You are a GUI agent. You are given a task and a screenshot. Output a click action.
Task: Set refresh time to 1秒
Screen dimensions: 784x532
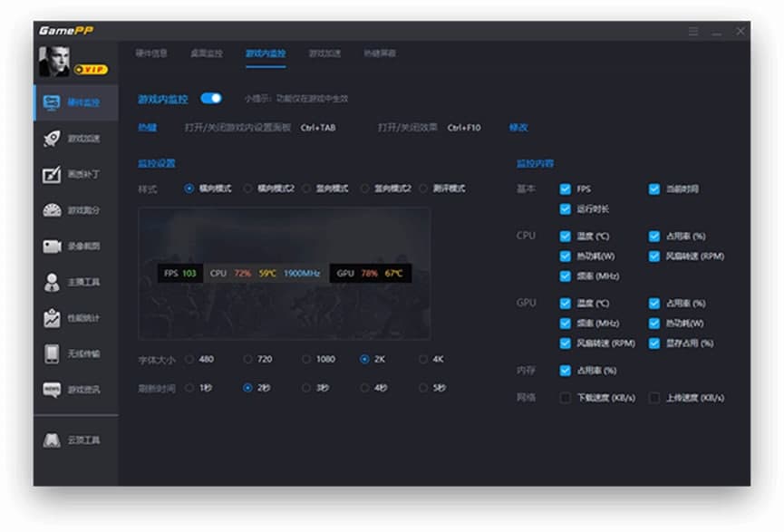[x=189, y=388]
